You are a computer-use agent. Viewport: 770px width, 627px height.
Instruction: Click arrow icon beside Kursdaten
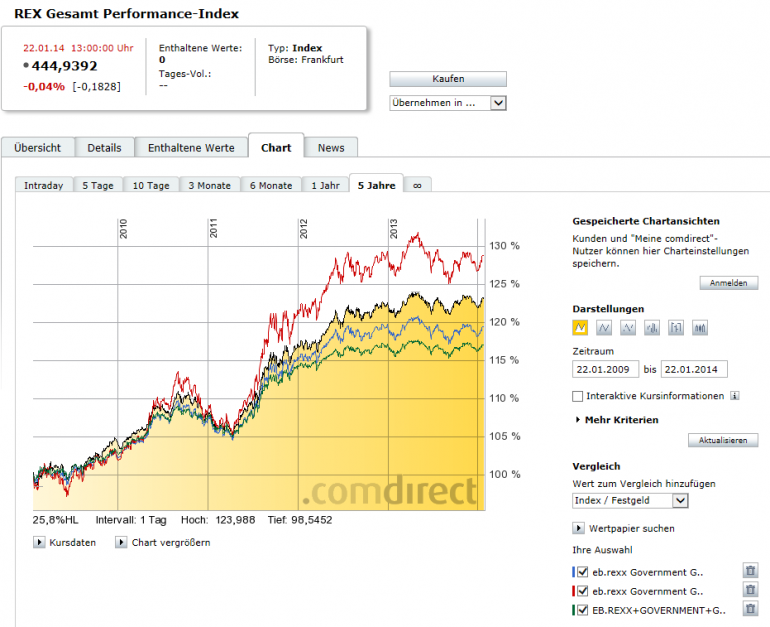tap(39, 543)
